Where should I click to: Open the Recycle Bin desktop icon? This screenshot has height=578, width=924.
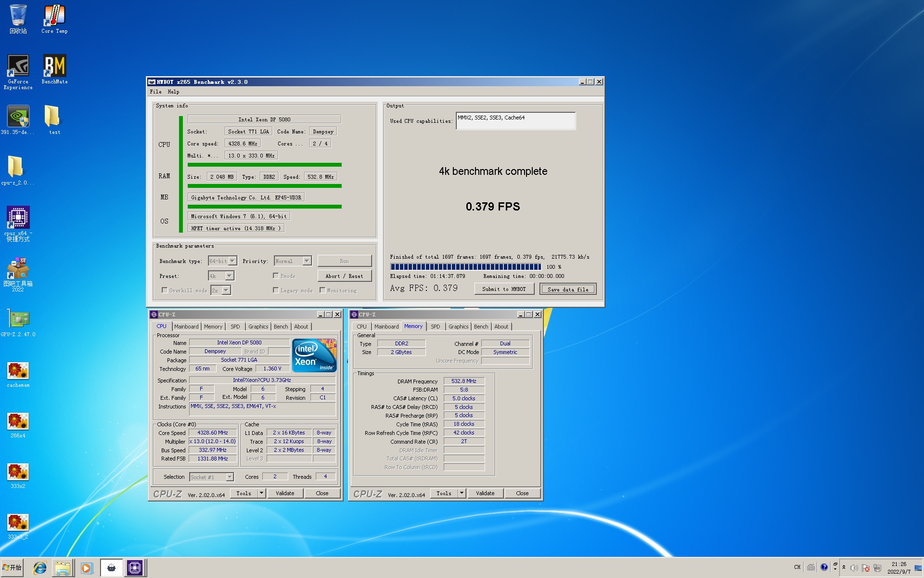point(18,19)
